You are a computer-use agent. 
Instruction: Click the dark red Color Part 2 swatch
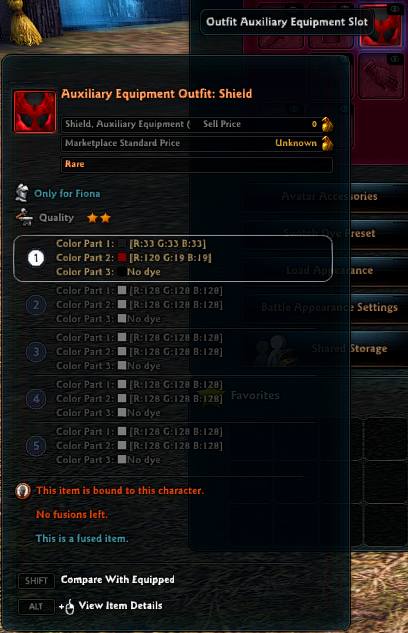point(122,258)
